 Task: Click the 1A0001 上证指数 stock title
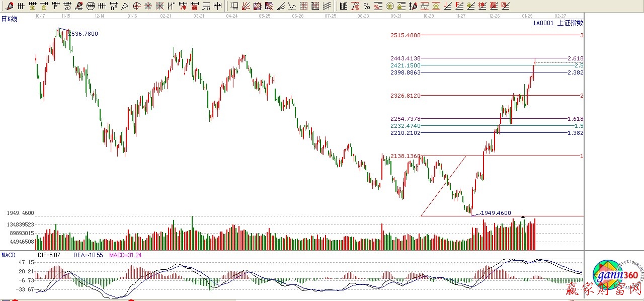pyautogui.click(x=558, y=23)
